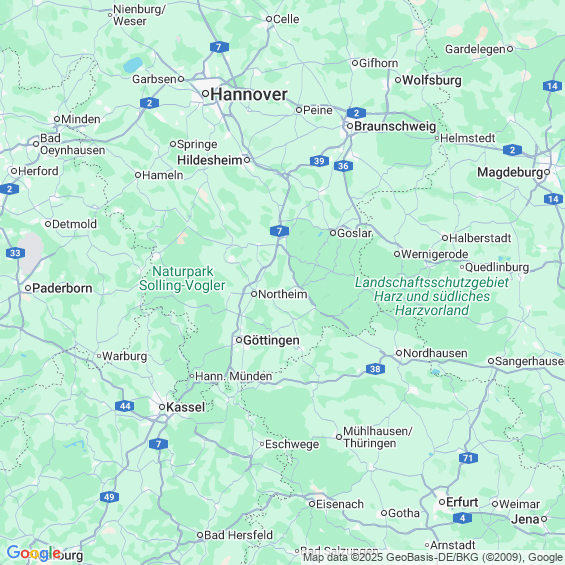
Task: Select Landschaftsschutzgebiet Harz park label
Action: click(x=432, y=296)
